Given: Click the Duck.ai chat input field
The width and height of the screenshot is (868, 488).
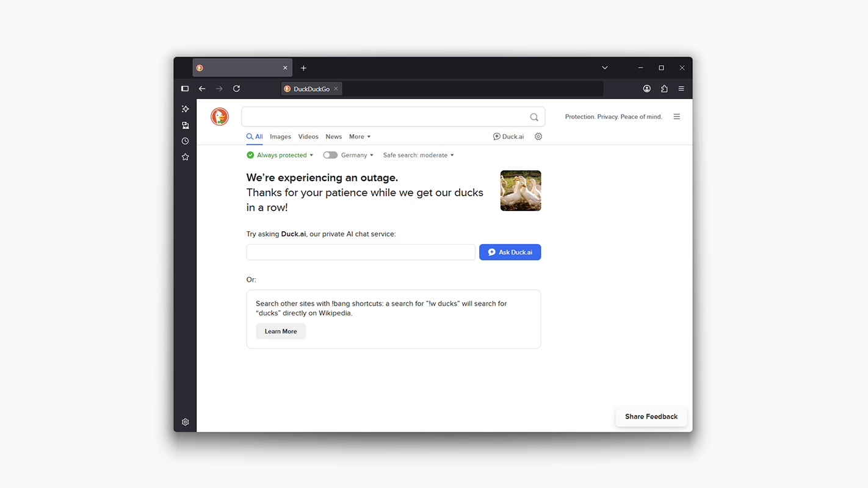Looking at the screenshot, I should (361, 252).
